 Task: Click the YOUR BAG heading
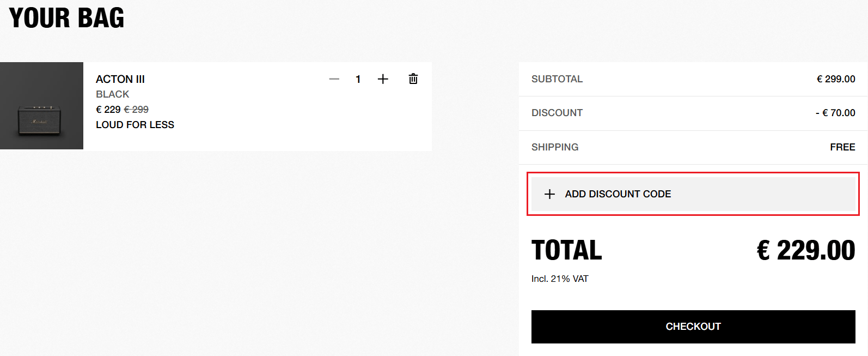tap(66, 18)
